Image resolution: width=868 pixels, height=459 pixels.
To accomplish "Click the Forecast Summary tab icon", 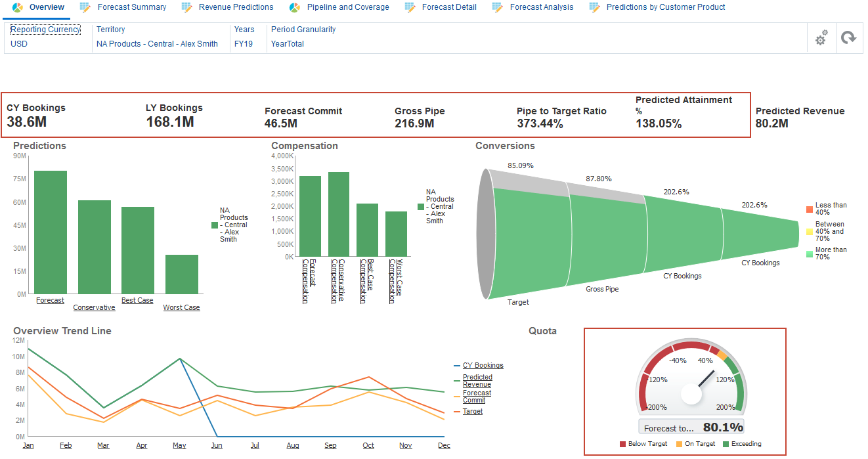I will coord(85,7).
